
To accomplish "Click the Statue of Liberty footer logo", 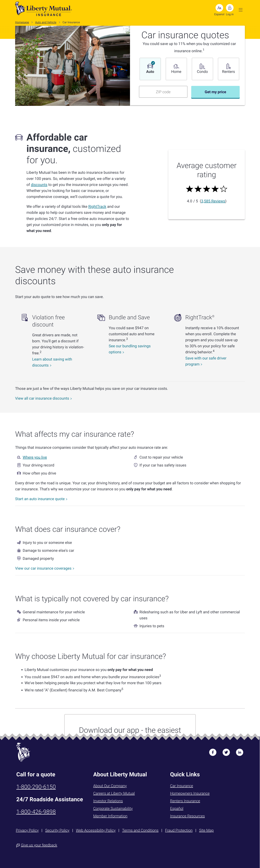I will 23,752.
